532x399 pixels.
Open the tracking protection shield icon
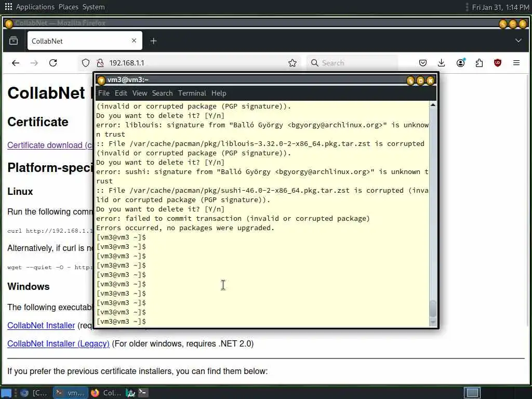click(x=86, y=63)
